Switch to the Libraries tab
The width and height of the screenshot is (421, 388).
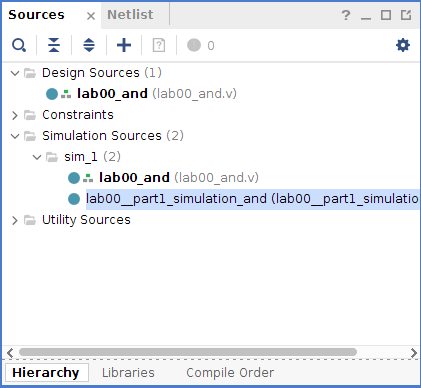click(128, 373)
